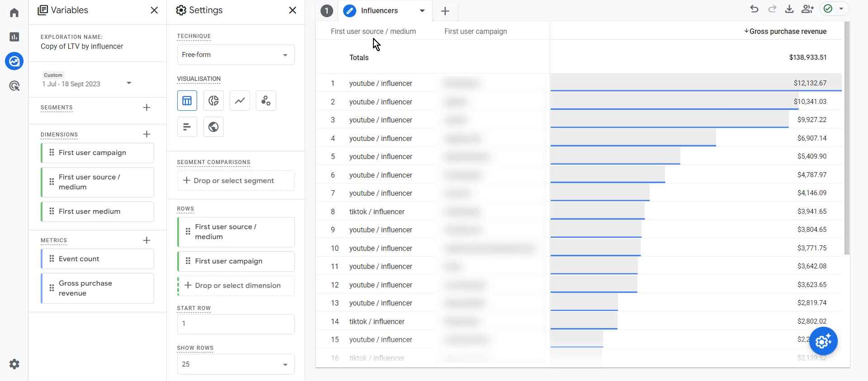
Task: Add a new tab with plus icon
Action: [x=445, y=11]
